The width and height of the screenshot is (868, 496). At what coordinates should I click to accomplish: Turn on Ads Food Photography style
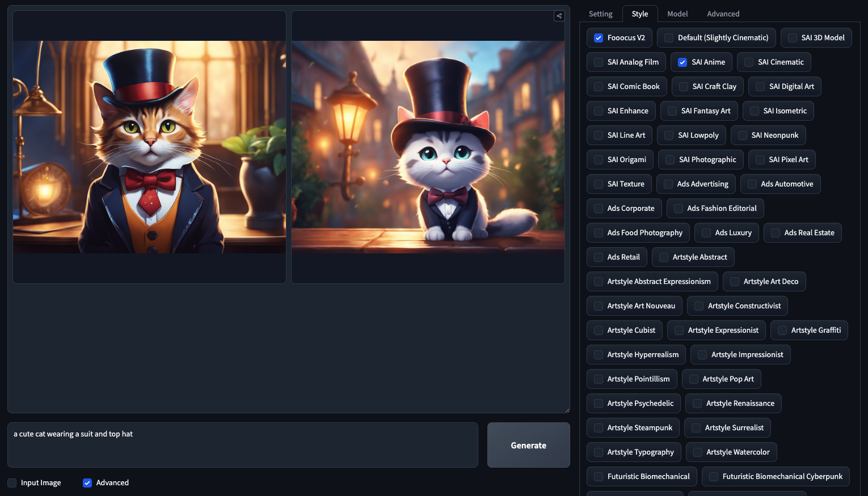coord(599,233)
